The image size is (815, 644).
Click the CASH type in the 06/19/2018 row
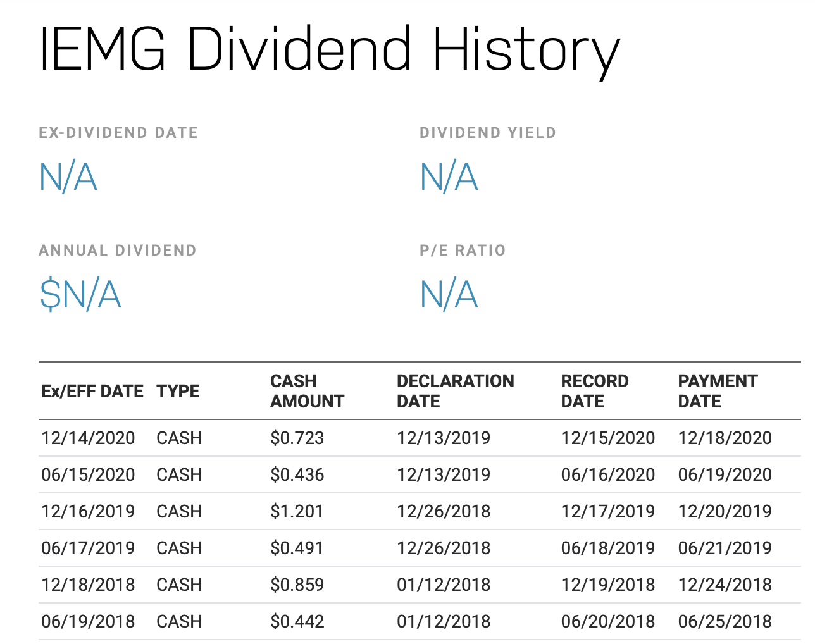(x=179, y=621)
